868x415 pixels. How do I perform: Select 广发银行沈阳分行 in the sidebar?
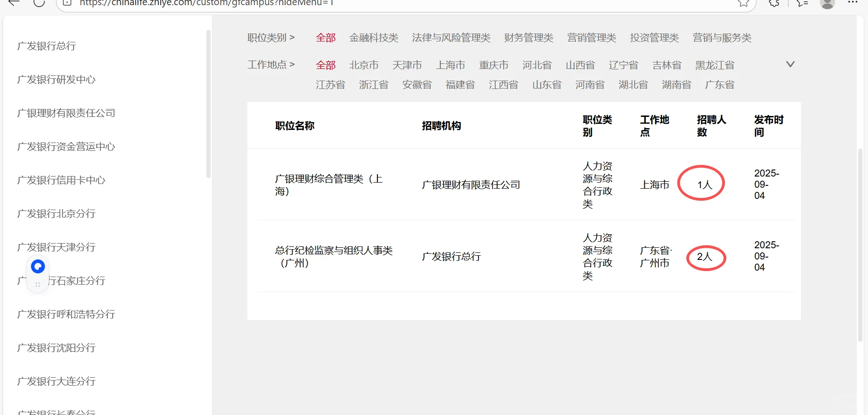coord(56,348)
